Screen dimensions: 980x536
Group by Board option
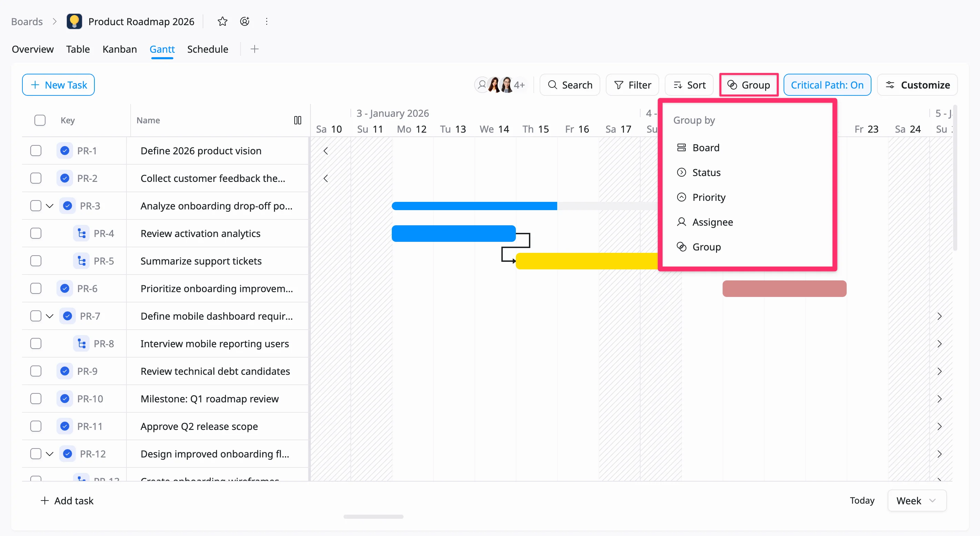[747, 147]
